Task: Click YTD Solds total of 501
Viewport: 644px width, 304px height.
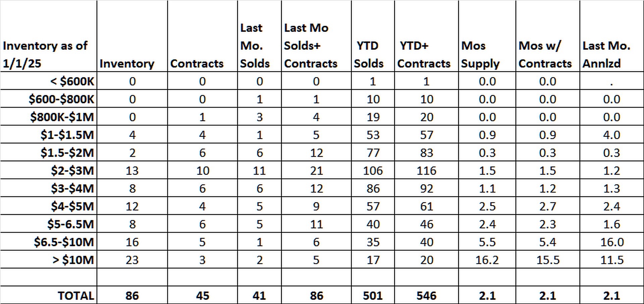Action: (373, 295)
